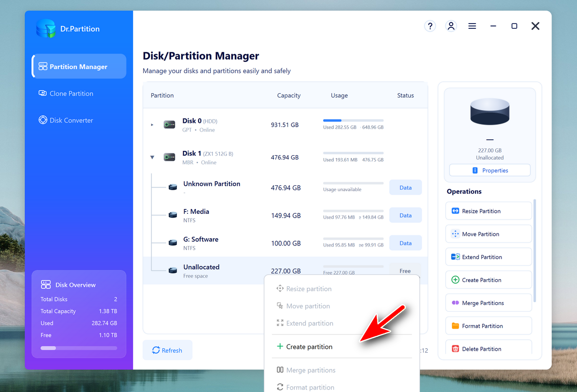Click the 931.51 GB capacity value
The width and height of the screenshot is (577, 392).
click(x=285, y=125)
